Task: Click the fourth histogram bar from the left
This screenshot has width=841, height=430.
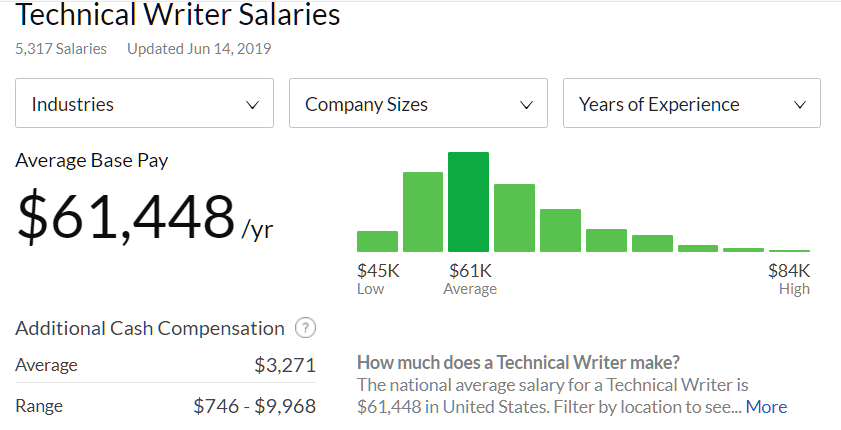Action: [514, 218]
